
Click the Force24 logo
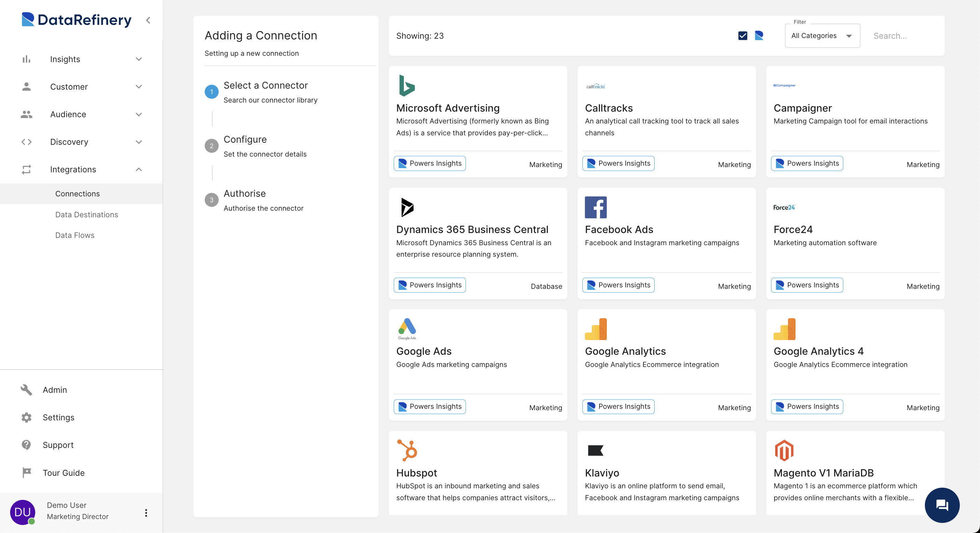click(x=784, y=207)
